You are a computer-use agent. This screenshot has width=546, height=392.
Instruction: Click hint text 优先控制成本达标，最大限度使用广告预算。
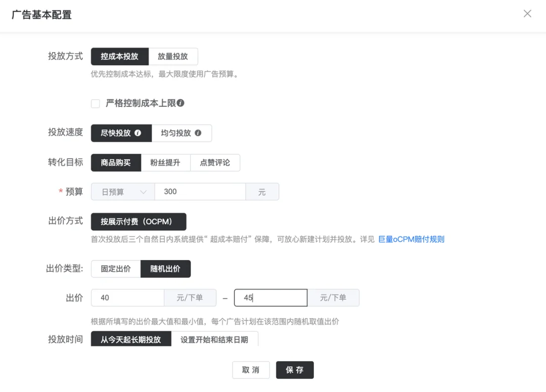(165, 74)
